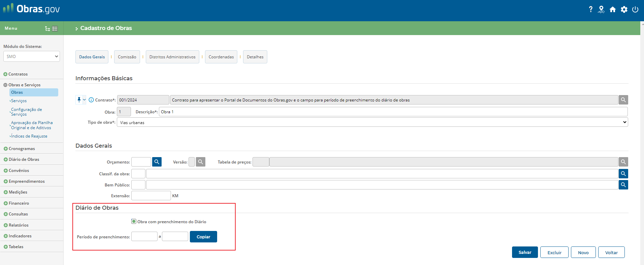The height and width of the screenshot is (265, 644).
Task: Click the Extensão KM input field
Action: point(151,196)
